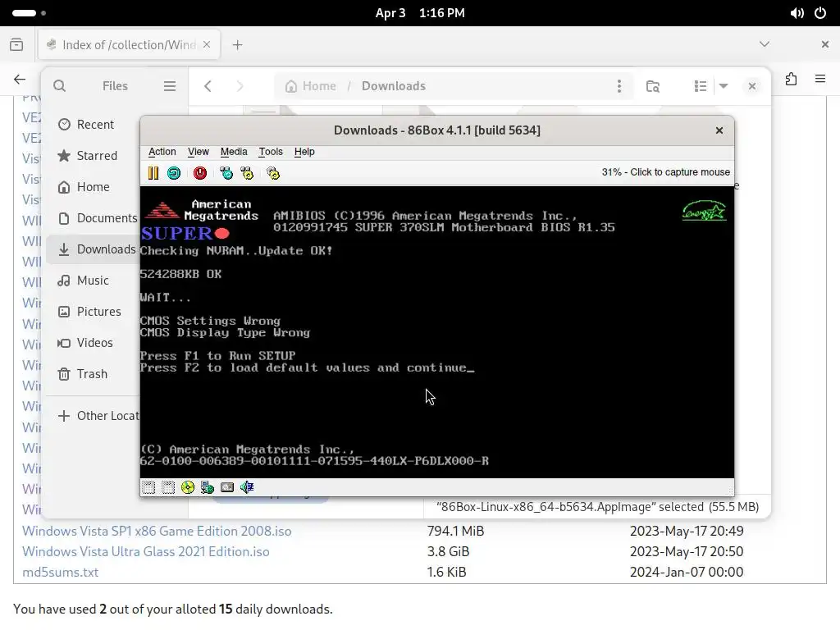
Task: Close the Index of /collection browser tab
Action: (x=207, y=44)
